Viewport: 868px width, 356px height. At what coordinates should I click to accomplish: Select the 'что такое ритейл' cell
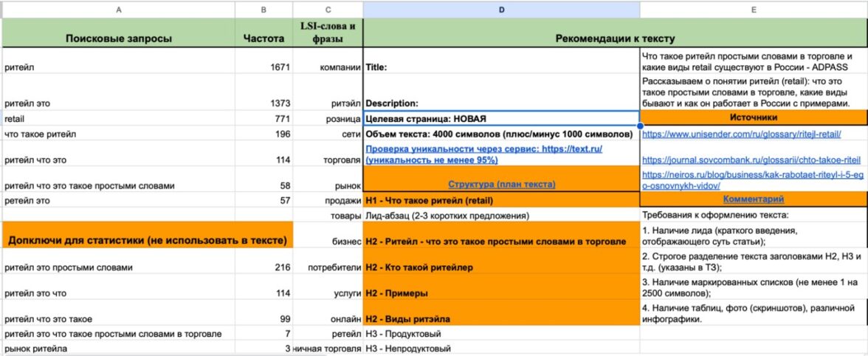119,133
